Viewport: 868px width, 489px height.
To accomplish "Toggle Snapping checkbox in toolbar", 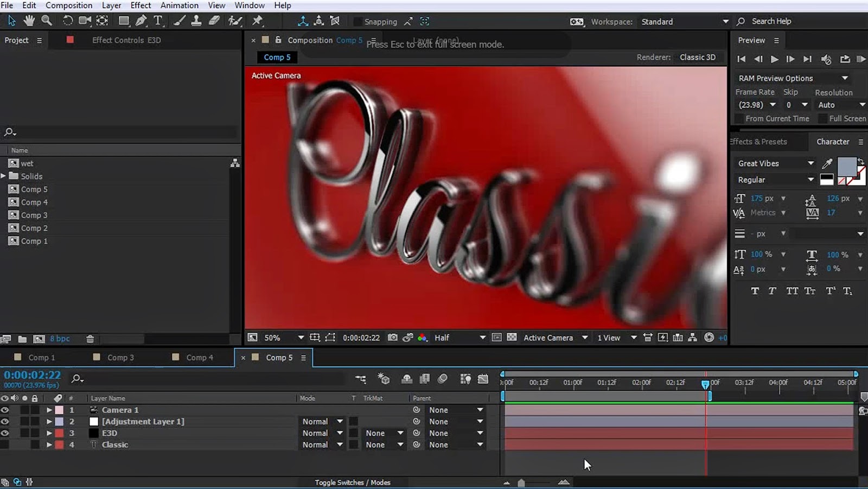I will [x=358, y=22].
